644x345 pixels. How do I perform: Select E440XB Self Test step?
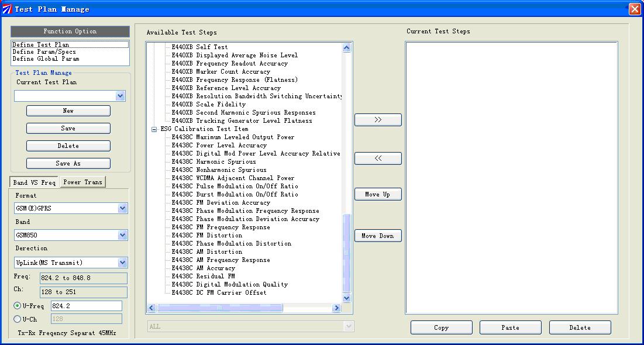[199, 47]
